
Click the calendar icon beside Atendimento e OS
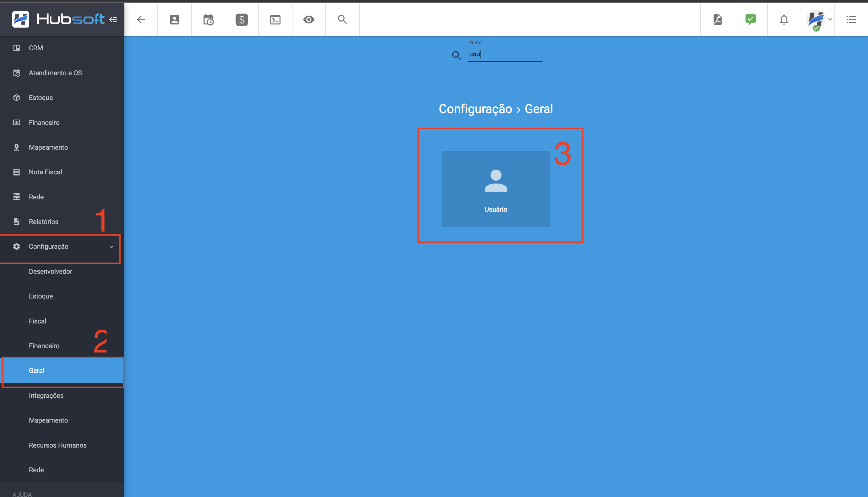(16, 73)
